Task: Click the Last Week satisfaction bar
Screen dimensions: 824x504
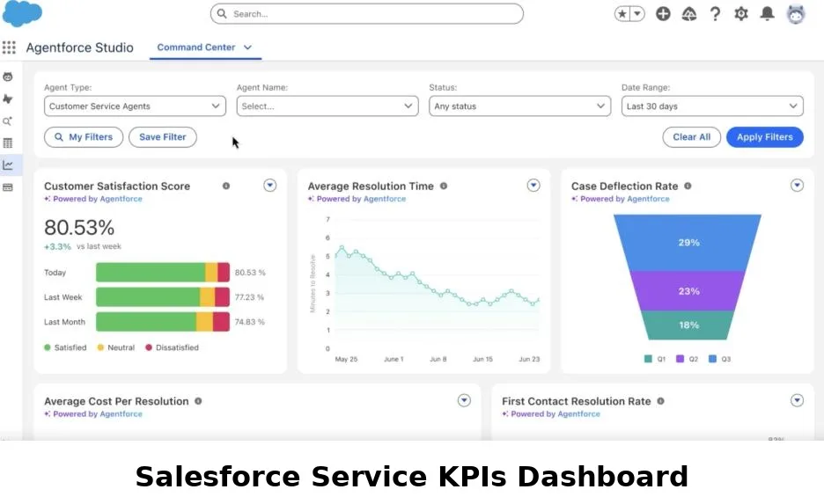Action: click(163, 297)
